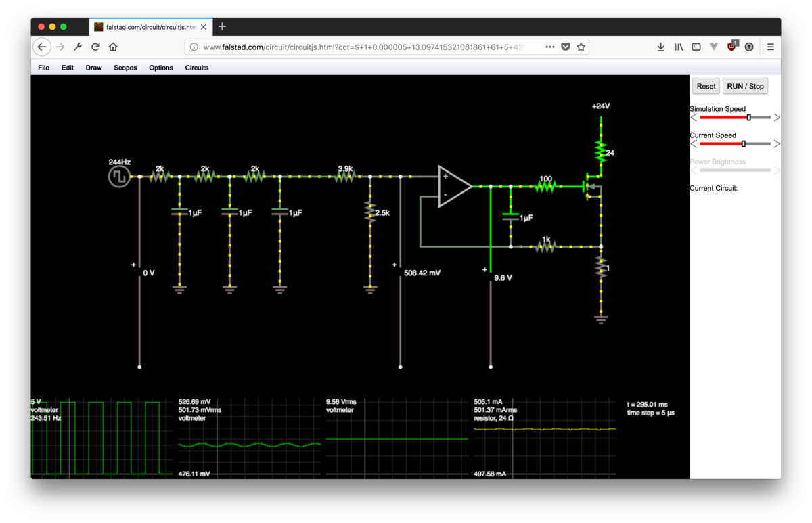Image resolution: width=812 pixels, height=523 pixels.
Task: Click the Reset button
Action: pyautogui.click(x=706, y=86)
